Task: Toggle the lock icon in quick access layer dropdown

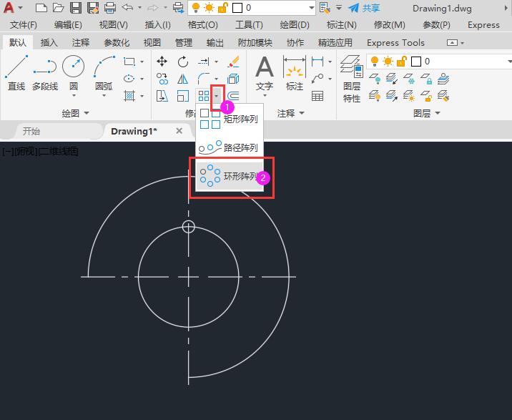Action: coord(222,8)
